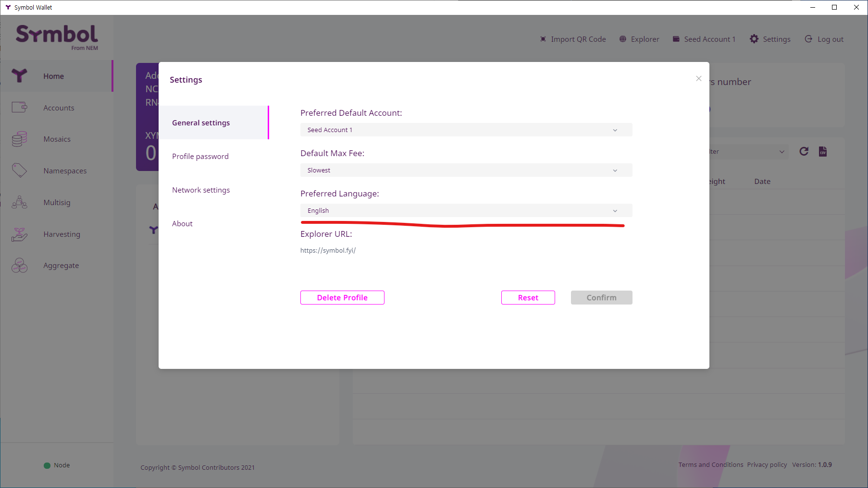Open Harvesting in sidebar menu
The width and height of the screenshot is (868, 488).
pos(62,234)
